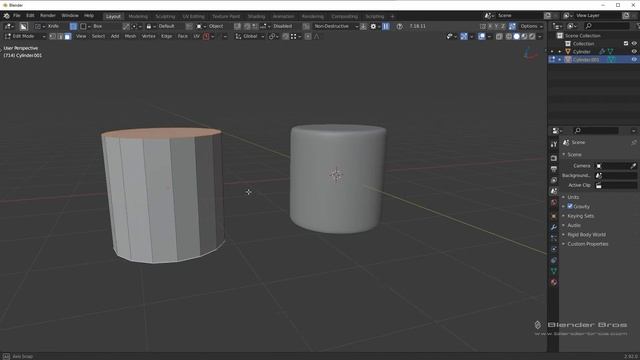Toggle X-ray view icon
Screen dimensions: 640x360
point(499,36)
